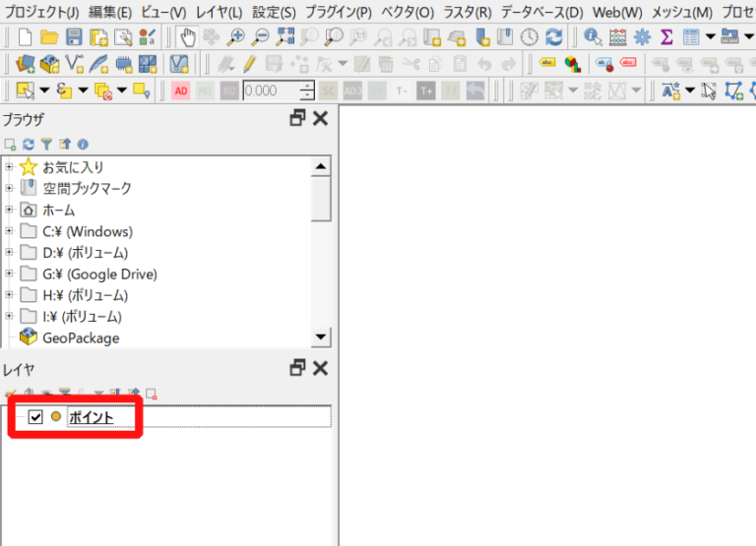Expand the C:¥ (Windows) drive node
Screen dimensions: 756x546
pyautogui.click(x=9, y=231)
